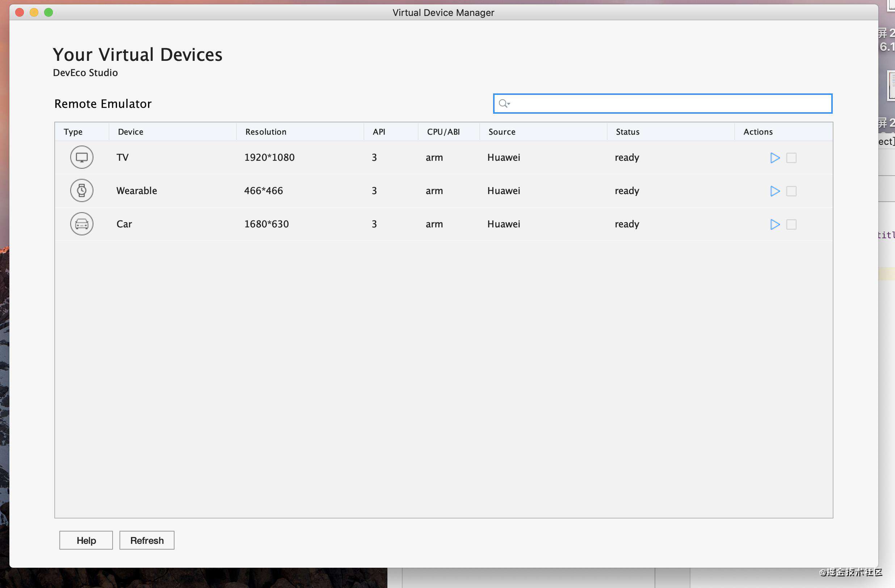The height and width of the screenshot is (588, 895).
Task: Click ready status in Wearable row
Action: coord(627,191)
